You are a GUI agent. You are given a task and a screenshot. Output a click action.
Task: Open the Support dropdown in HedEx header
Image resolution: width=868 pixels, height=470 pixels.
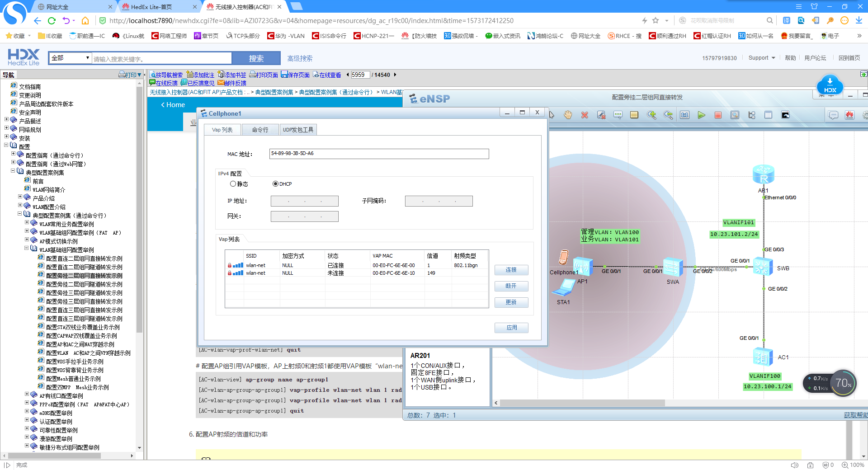(x=762, y=58)
